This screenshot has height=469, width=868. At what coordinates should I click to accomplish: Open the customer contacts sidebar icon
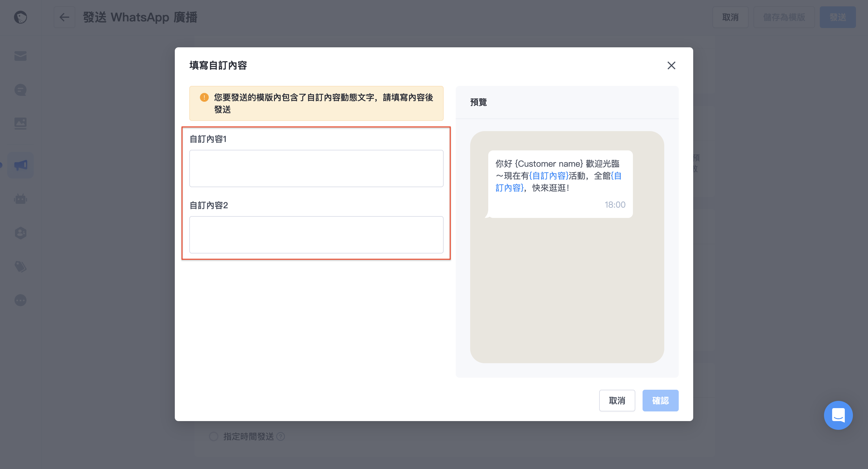click(20, 233)
